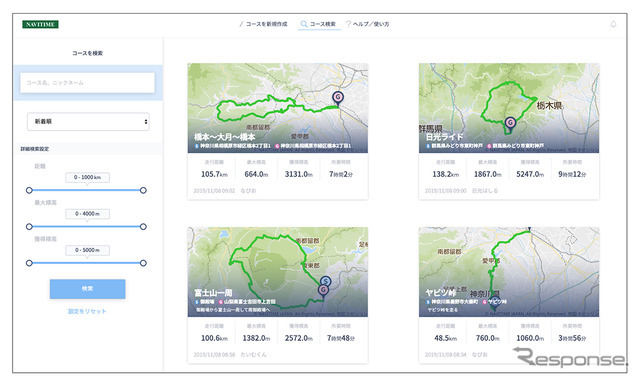Click the G goal marker on 橋本〜大月〜橋本 map
This screenshot has width=640, height=379.
point(338,98)
